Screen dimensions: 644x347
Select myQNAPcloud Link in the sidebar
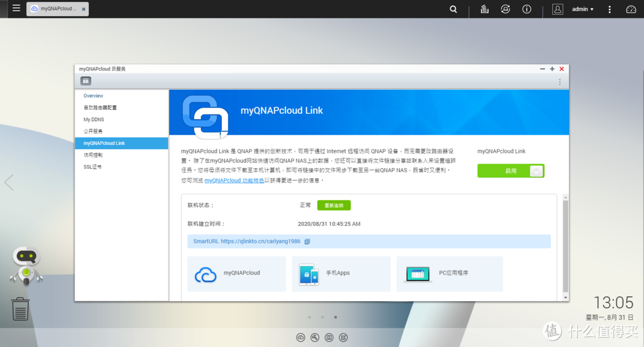pyautogui.click(x=122, y=143)
